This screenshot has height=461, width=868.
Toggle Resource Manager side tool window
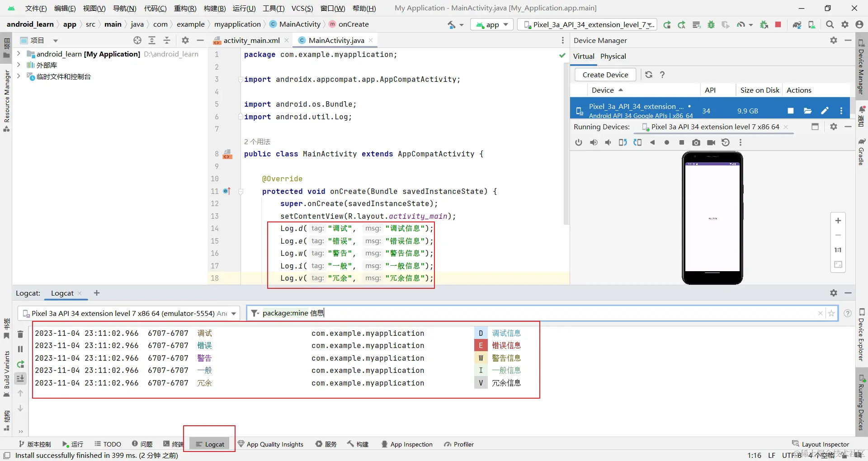(x=6, y=101)
